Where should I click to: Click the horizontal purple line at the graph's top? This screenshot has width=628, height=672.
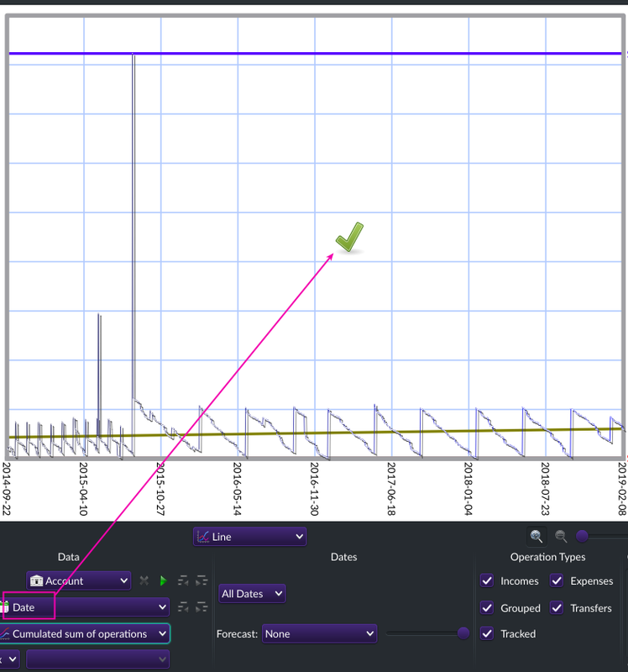(315, 53)
